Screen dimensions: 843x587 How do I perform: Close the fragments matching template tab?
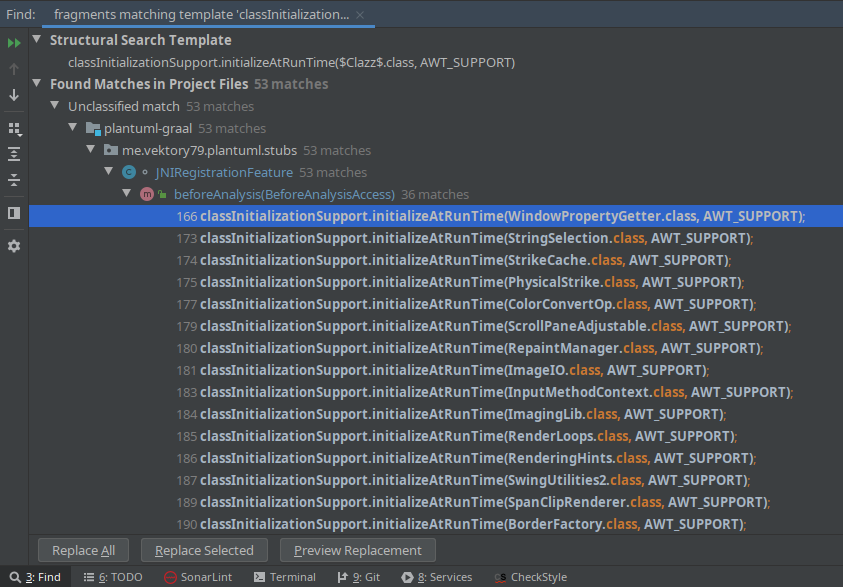[x=360, y=15]
